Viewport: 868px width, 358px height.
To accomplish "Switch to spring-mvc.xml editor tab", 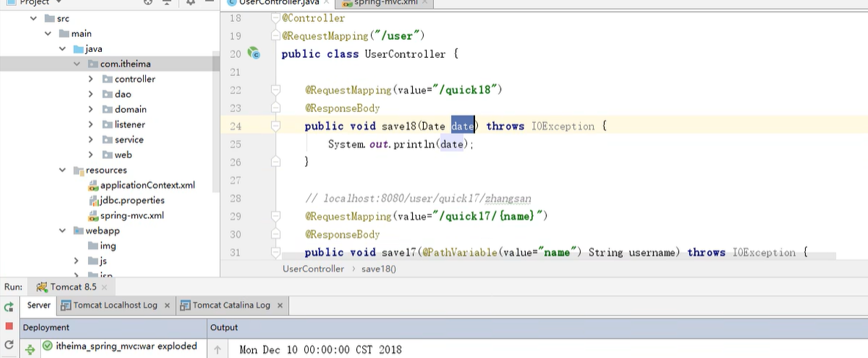I will (x=384, y=3).
